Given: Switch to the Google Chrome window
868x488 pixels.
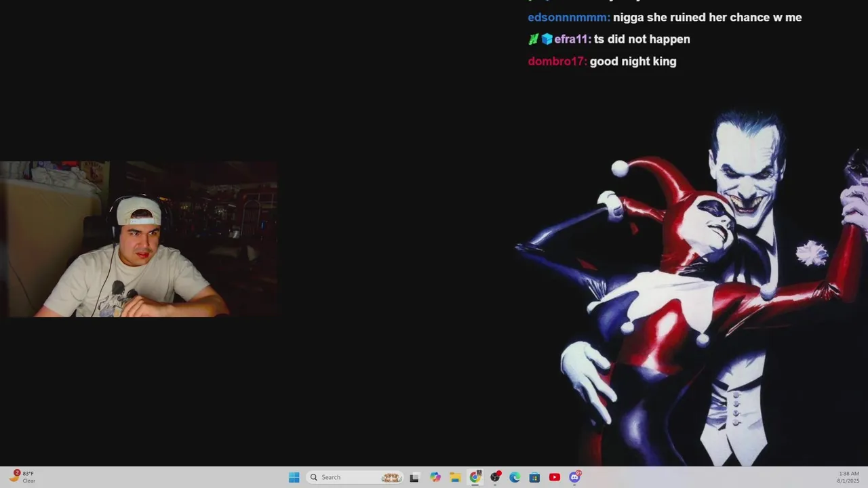Looking at the screenshot, I should tap(475, 477).
